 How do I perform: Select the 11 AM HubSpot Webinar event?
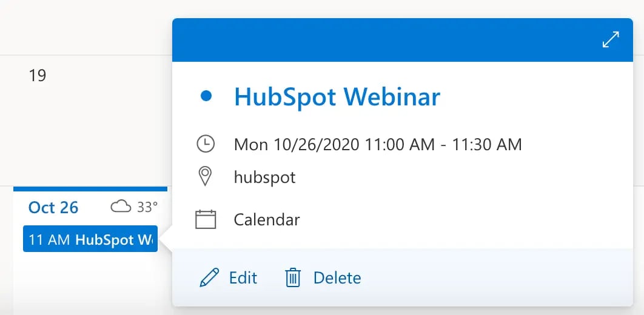[90, 239]
